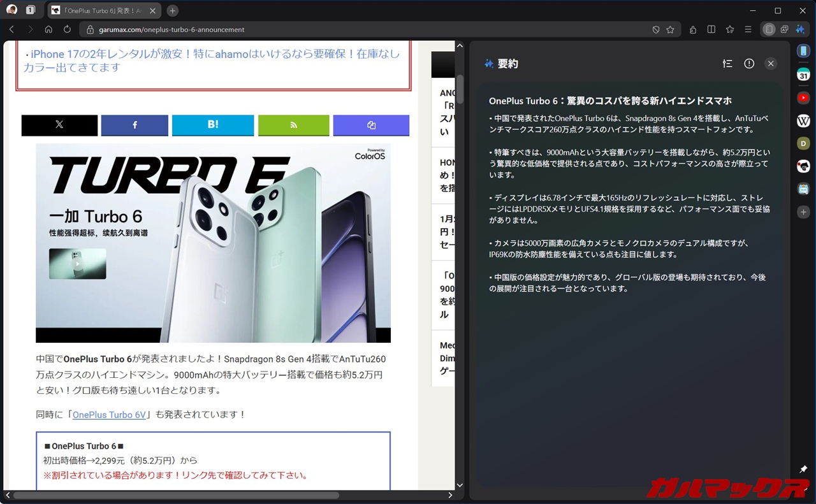
Task: Open the calendar app in the sidebar
Action: 803,75
